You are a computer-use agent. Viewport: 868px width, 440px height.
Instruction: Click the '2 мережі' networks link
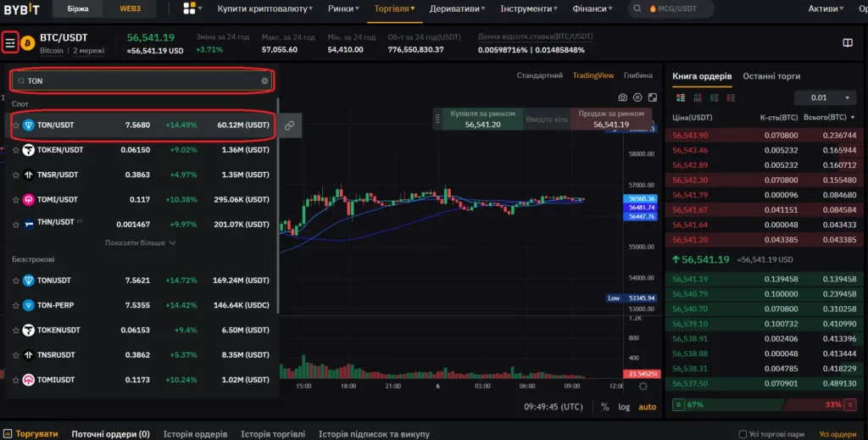coord(88,51)
